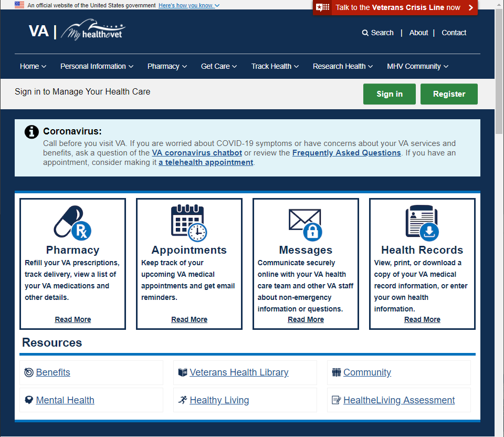The height and width of the screenshot is (437, 504).
Task: Click the Resources section heading
Action: pos(52,343)
